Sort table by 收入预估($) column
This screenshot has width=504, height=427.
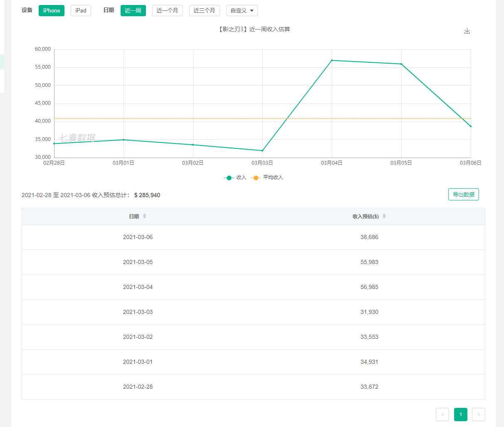click(384, 216)
